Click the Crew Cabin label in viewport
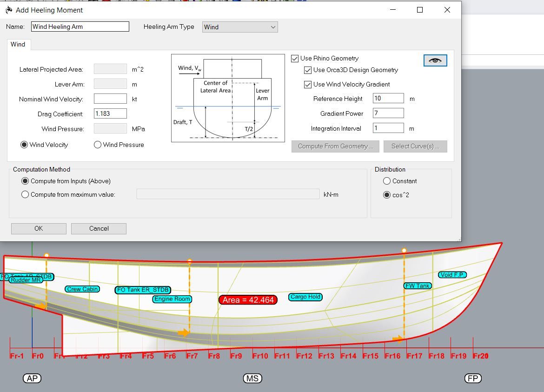The image size is (544, 392). coord(82,289)
